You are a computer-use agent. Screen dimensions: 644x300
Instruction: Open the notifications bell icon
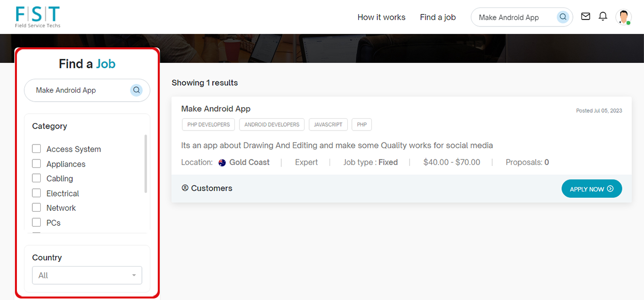coord(603,16)
